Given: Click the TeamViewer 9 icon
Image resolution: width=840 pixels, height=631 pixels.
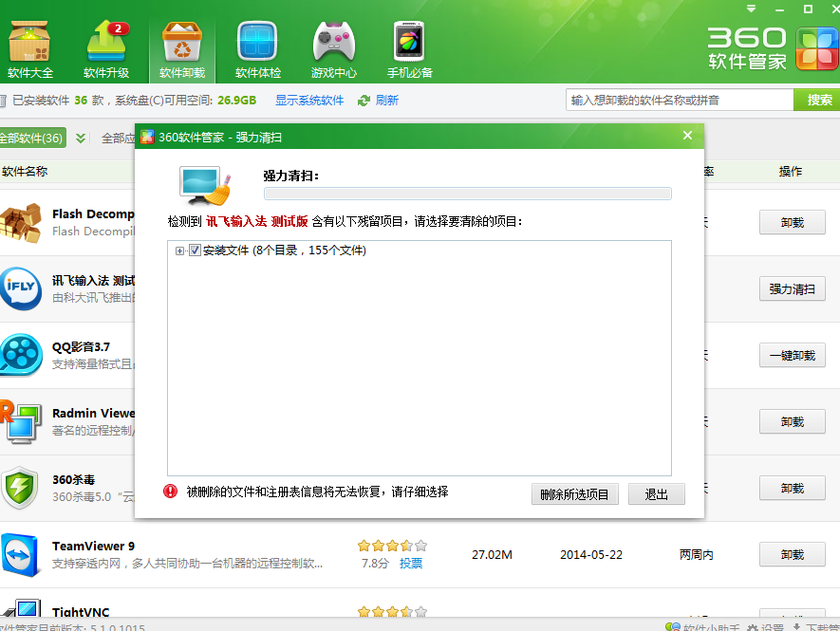Looking at the screenshot, I should point(21,554).
